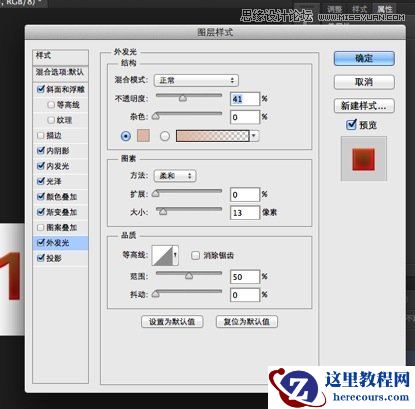The width and height of the screenshot is (415, 409).
Task: Click the 确定 button
Action: pos(364,58)
